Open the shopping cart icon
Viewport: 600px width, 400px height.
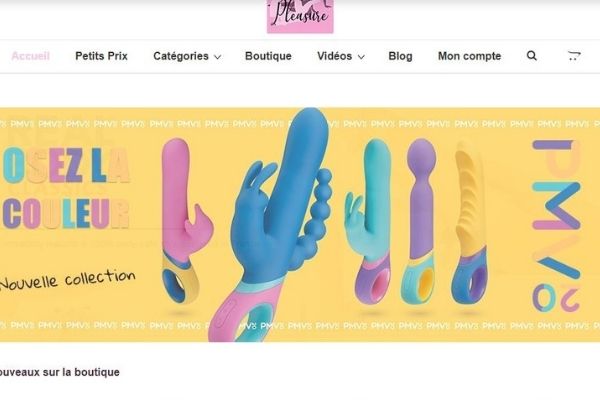point(574,56)
